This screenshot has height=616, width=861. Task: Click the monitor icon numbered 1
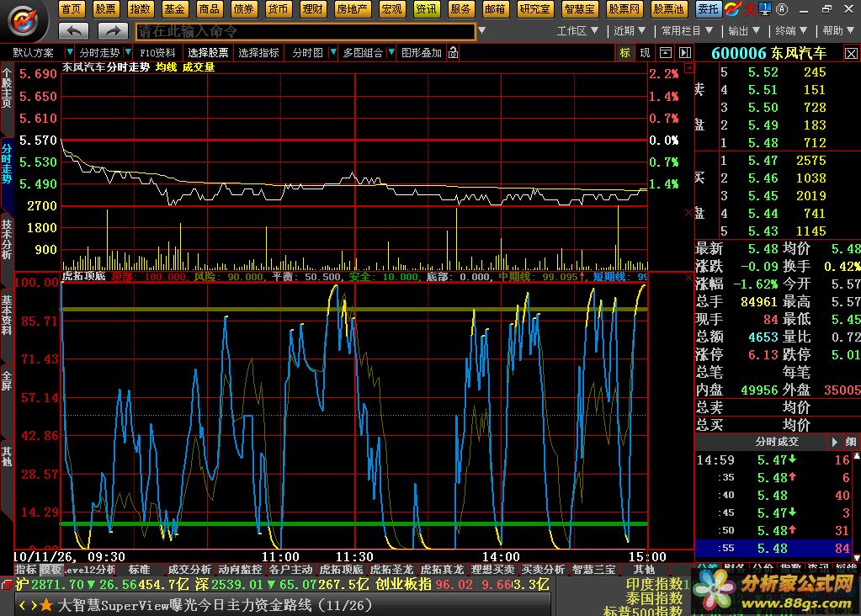click(x=764, y=8)
